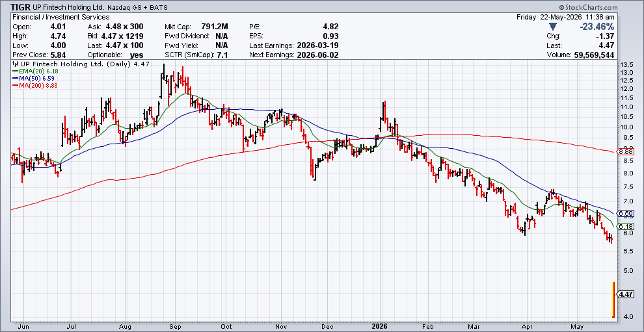Open the © StockCharts.com credit
This screenshot has width=644, height=332.
(588, 7)
